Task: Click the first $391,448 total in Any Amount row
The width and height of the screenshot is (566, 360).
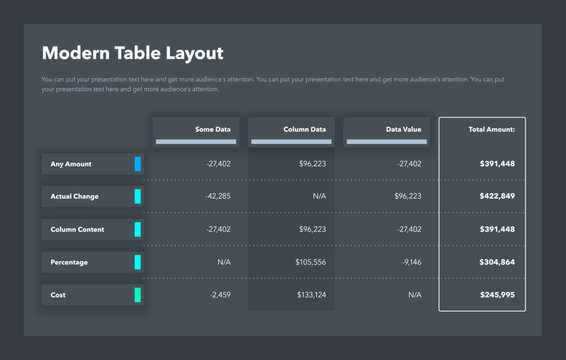Action: [x=497, y=164]
